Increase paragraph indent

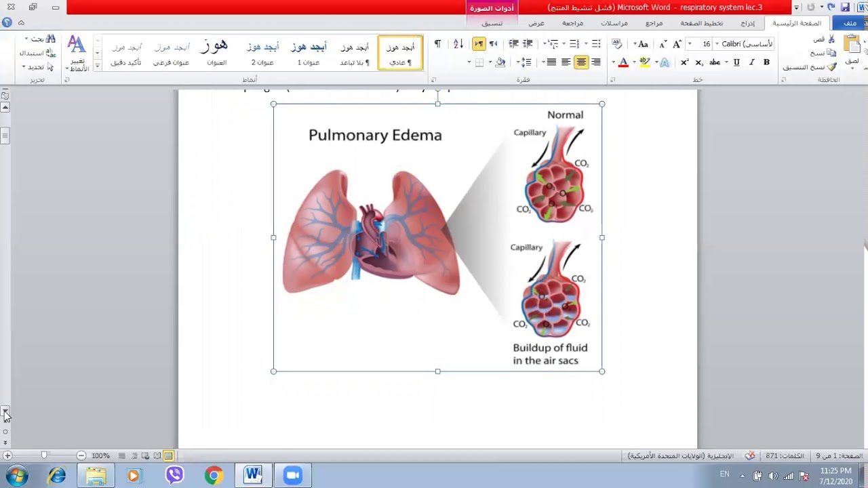pos(514,44)
